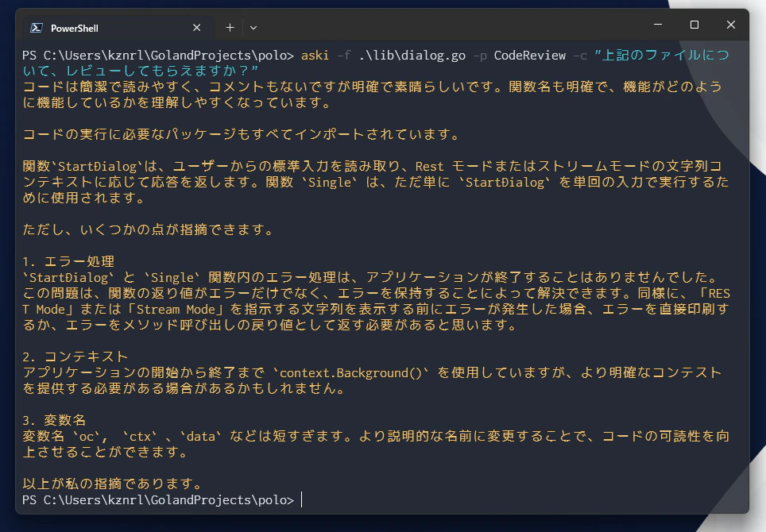Click the -f flag in the command
The image size is (766, 532).
[343, 55]
